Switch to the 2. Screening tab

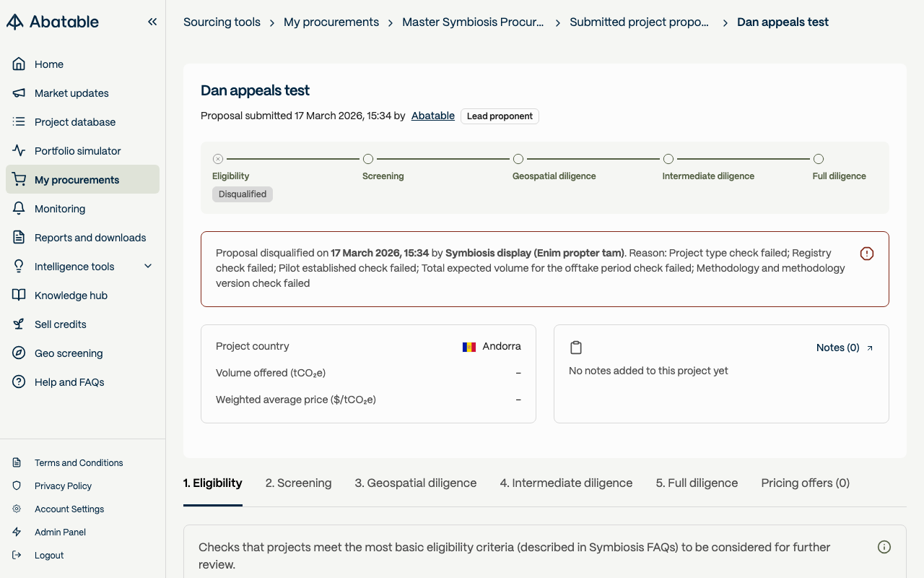point(299,483)
